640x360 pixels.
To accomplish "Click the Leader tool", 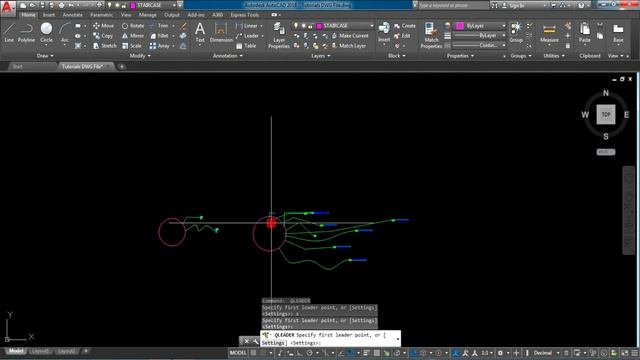I will [x=247, y=36].
